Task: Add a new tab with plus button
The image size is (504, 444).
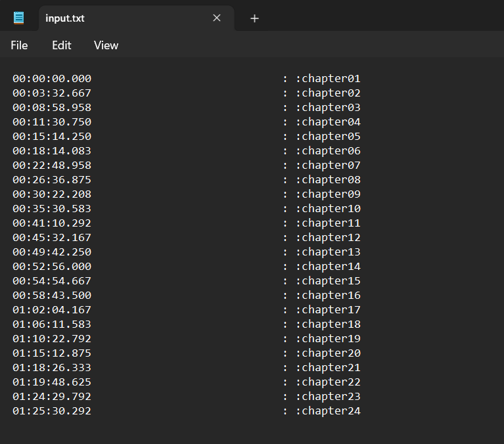Action: pyautogui.click(x=254, y=18)
